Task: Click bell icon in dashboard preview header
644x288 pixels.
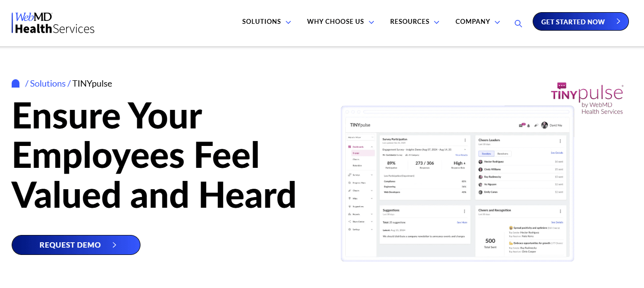Action: click(x=528, y=126)
